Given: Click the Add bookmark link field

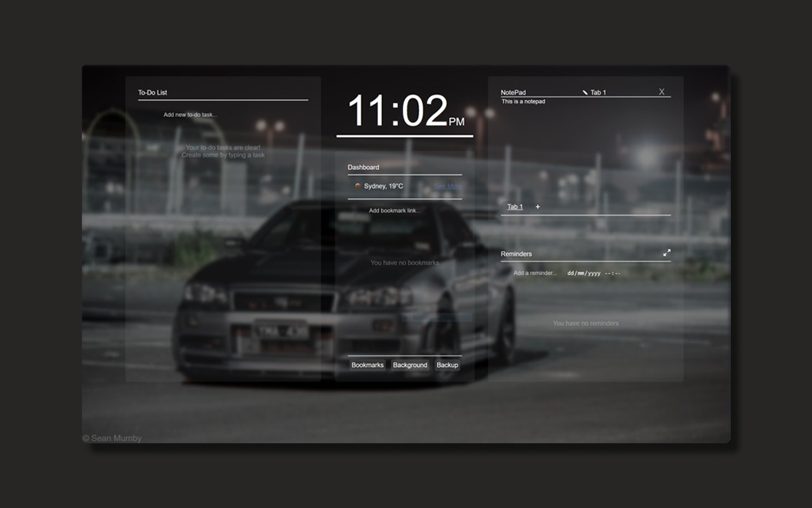Looking at the screenshot, I should pos(395,210).
